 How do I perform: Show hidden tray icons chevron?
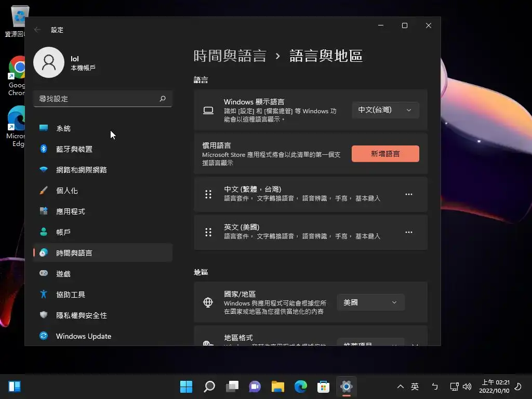tap(401, 387)
